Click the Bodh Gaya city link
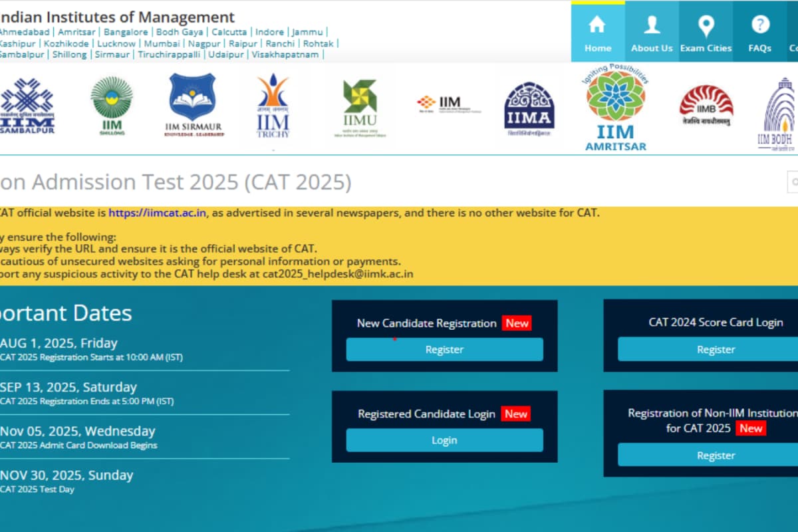Image resolution: width=798 pixels, height=532 pixels. click(x=180, y=32)
